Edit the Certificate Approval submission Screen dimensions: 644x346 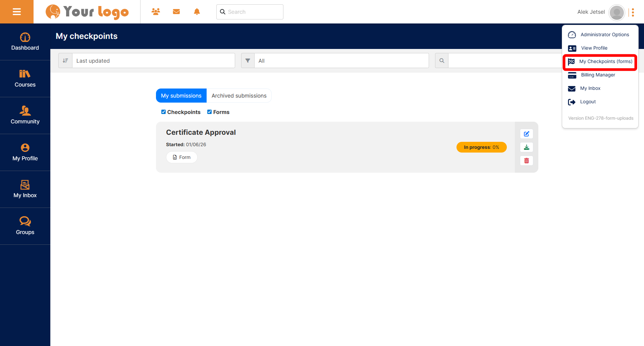[526, 134]
